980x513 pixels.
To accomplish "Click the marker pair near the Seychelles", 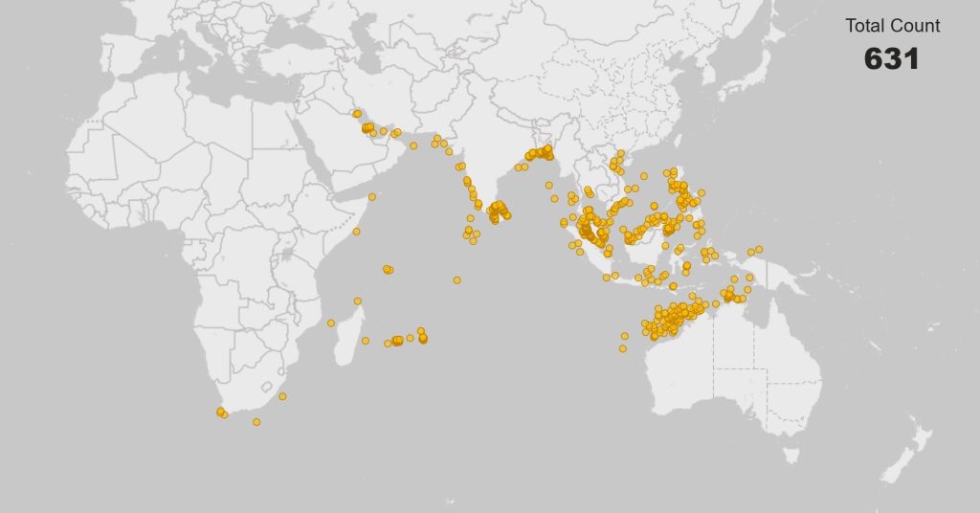I will (387, 270).
